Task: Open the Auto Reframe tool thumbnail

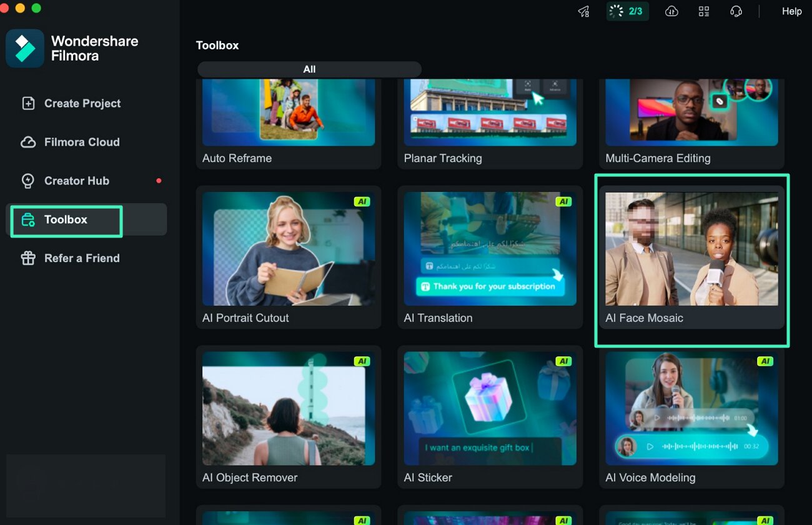Action: [x=289, y=112]
